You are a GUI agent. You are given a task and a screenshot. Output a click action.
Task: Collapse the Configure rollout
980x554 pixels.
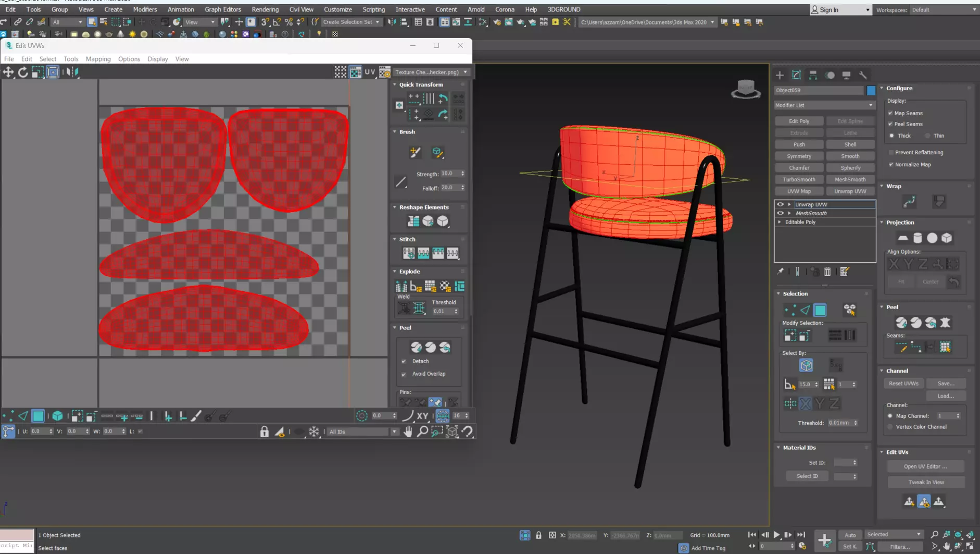[882, 88]
